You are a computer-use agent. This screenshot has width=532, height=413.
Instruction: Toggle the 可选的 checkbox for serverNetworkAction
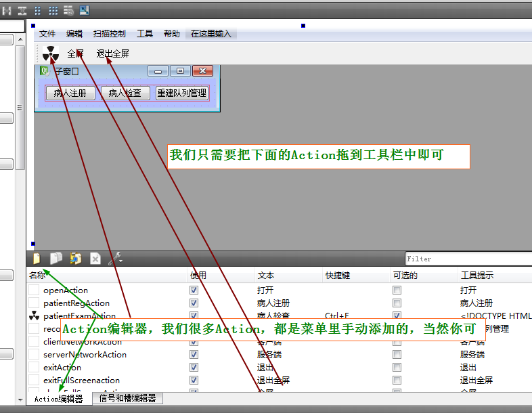pos(397,355)
